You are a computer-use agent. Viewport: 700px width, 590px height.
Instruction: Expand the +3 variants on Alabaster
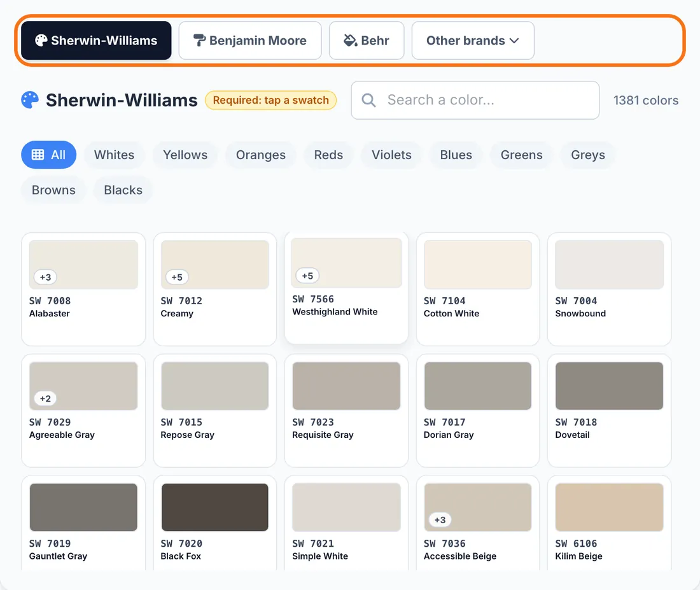pyautogui.click(x=46, y=277)
